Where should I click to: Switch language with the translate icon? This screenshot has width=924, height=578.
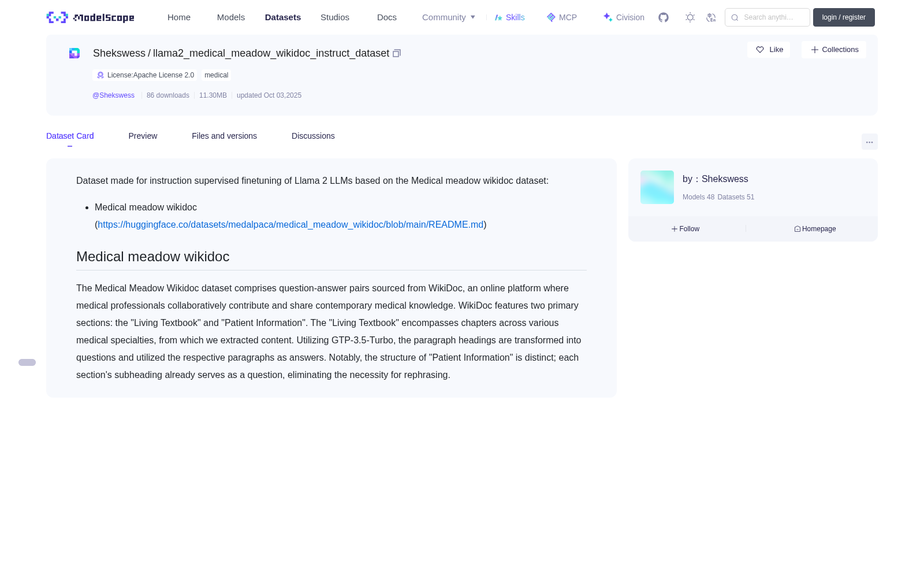pos(711,17)
